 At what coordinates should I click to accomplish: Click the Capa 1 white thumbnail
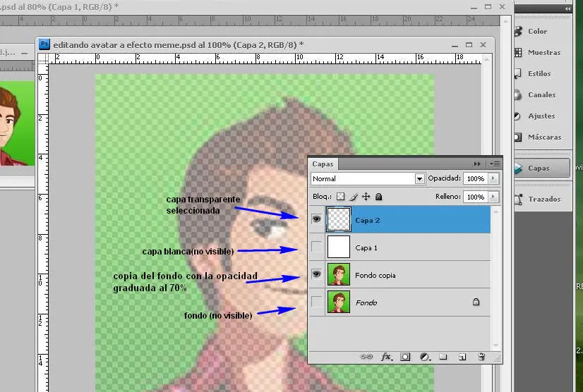(339, 247)
